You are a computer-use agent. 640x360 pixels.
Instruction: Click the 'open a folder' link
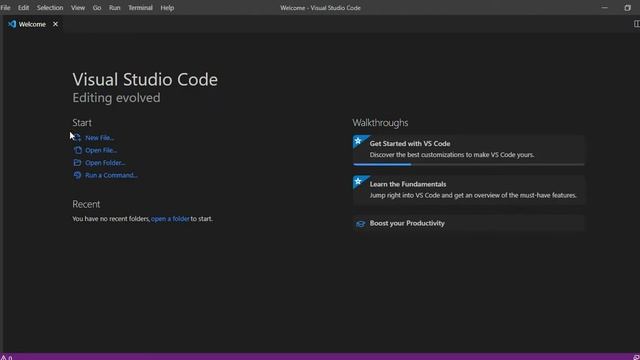point(170,219)
